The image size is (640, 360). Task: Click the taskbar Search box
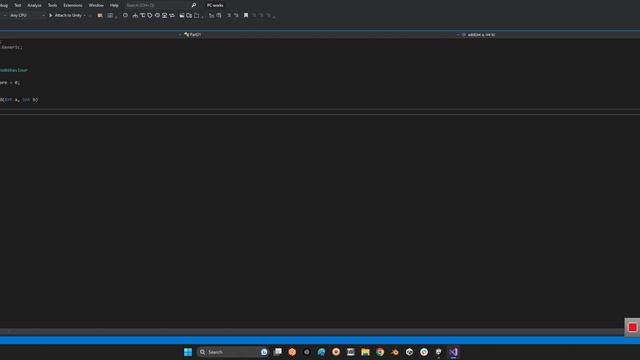[x=233, y=352]
